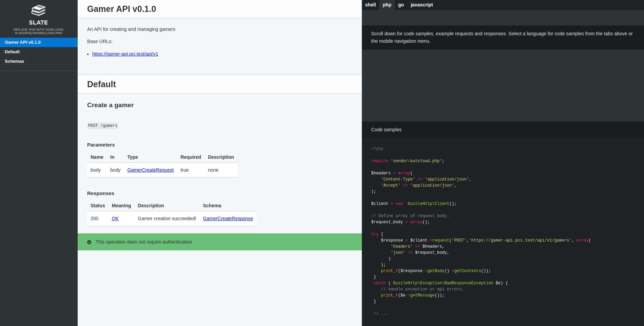Select the php language tab
Viewport: 644px width, 326px height.
[x=387, y=5]
